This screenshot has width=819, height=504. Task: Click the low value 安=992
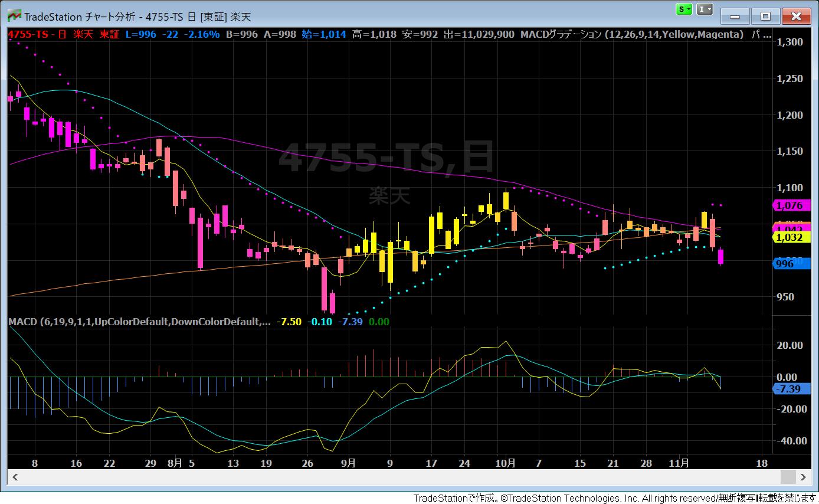click(x=420, y=34)
